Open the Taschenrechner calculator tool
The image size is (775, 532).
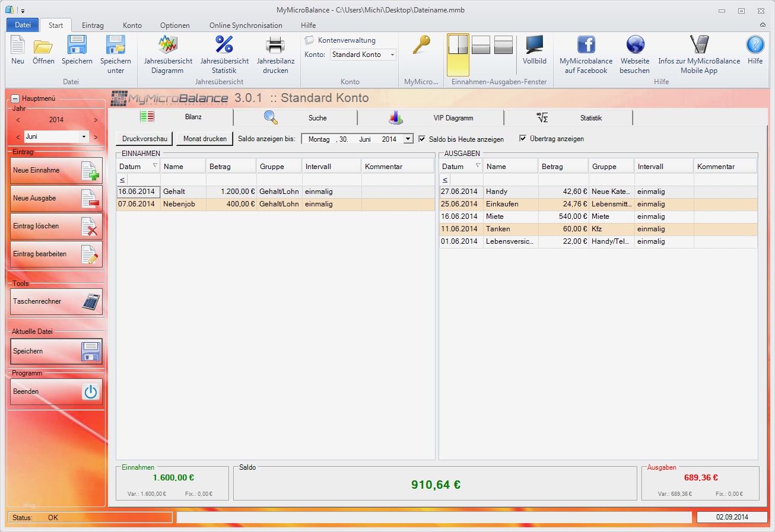pos(56,301)
